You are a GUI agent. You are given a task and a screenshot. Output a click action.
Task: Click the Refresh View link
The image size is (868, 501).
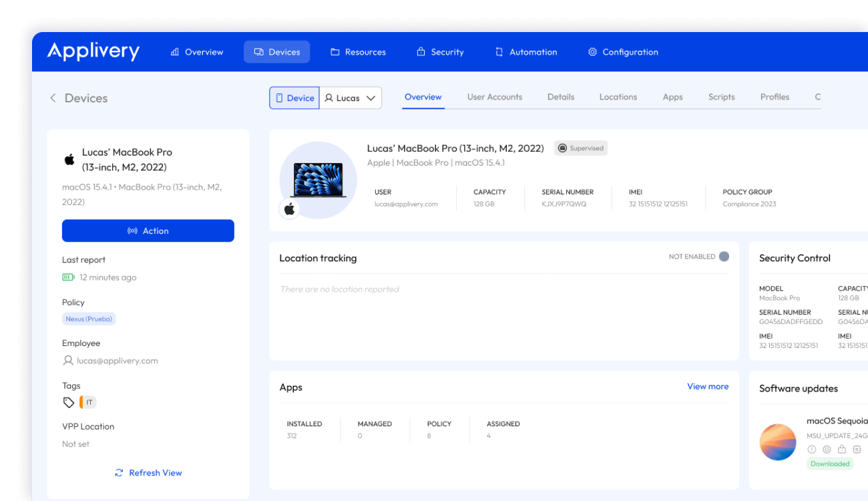click(x=148, y=473)
